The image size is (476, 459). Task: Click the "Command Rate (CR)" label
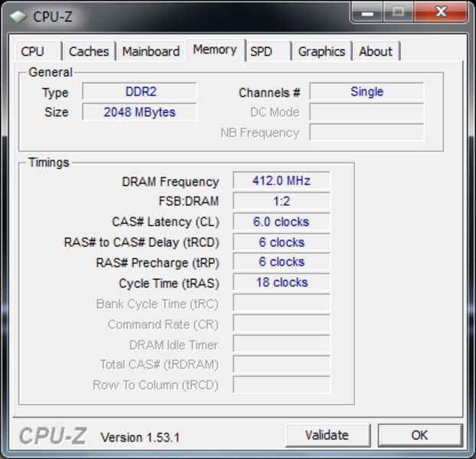click(x=163, y=324)
